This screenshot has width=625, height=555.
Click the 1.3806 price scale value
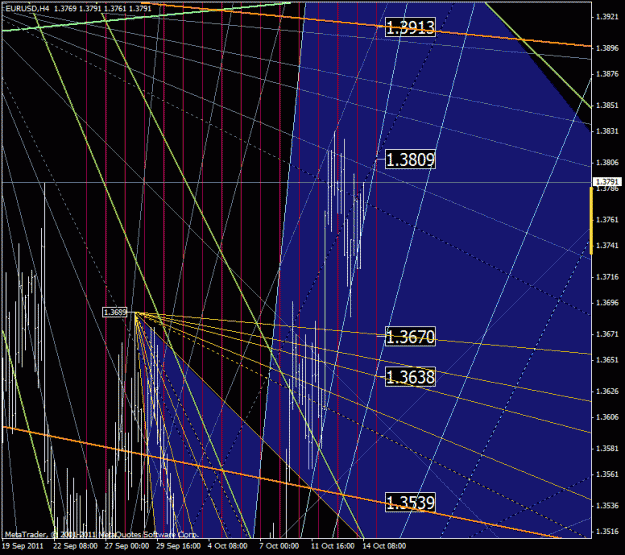point(607,162)
